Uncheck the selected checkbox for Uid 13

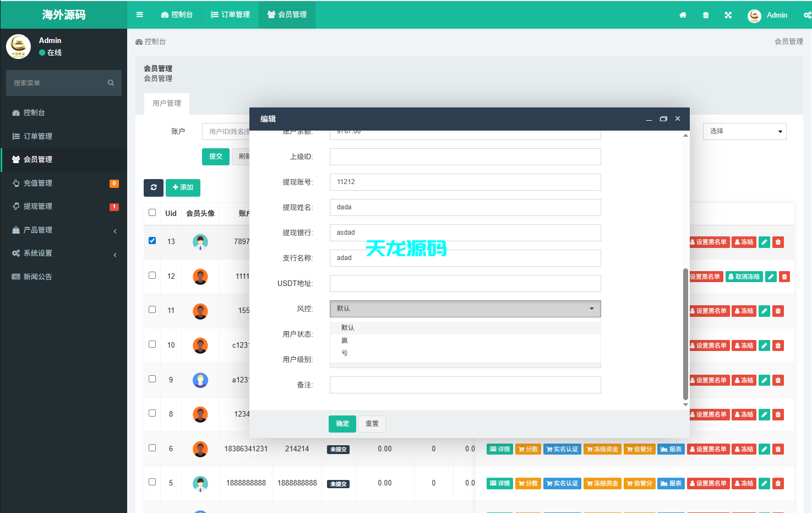(152, 239)
